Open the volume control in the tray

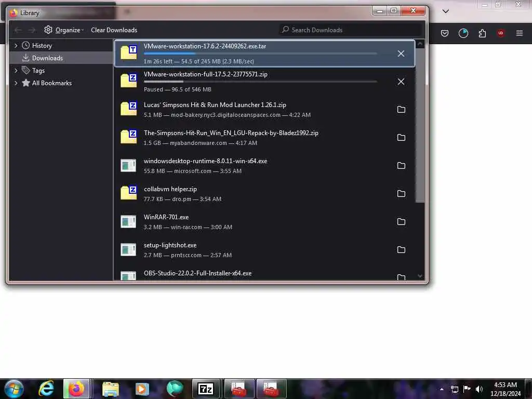[479, 389]
